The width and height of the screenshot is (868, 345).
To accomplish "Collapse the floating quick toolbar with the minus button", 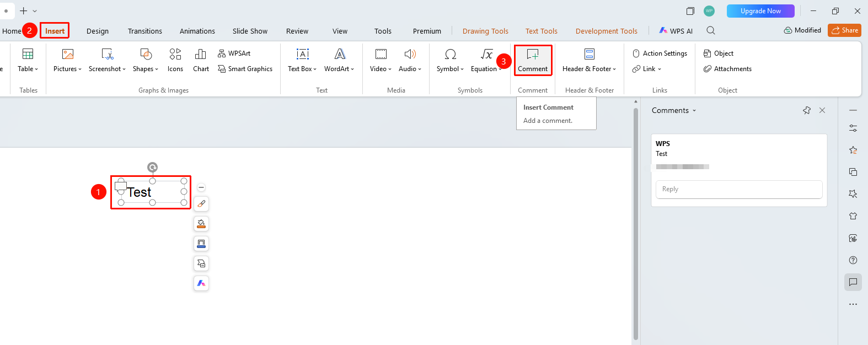I will tap(201, 187).
